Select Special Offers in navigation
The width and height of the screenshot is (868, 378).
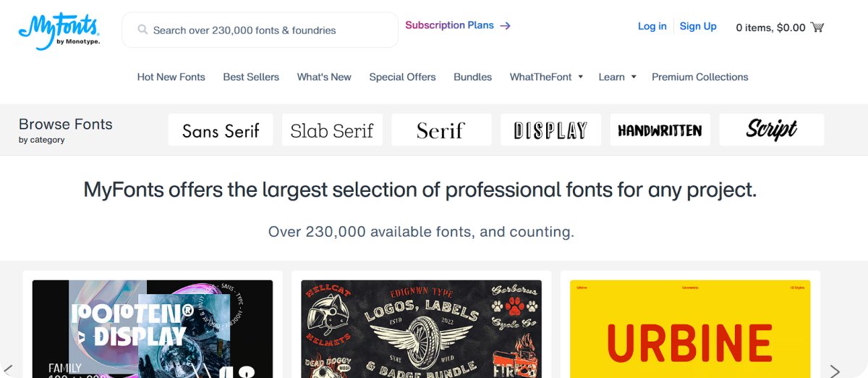402,77
